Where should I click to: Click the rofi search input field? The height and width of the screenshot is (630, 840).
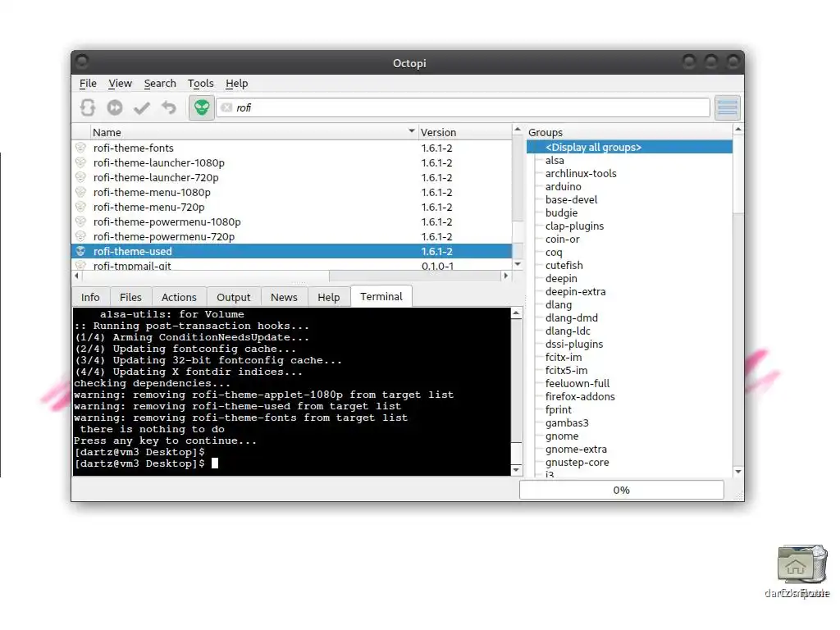[463, 107]
